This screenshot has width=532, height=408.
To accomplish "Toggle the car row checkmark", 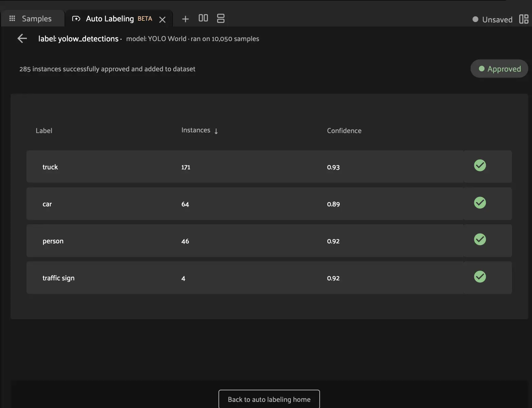I will (480, 203).
